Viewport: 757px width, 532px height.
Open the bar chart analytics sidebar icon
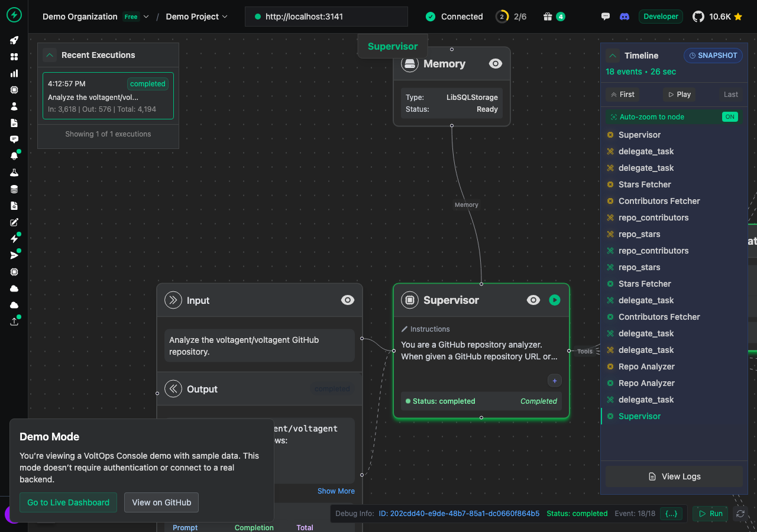click(14, 73)
